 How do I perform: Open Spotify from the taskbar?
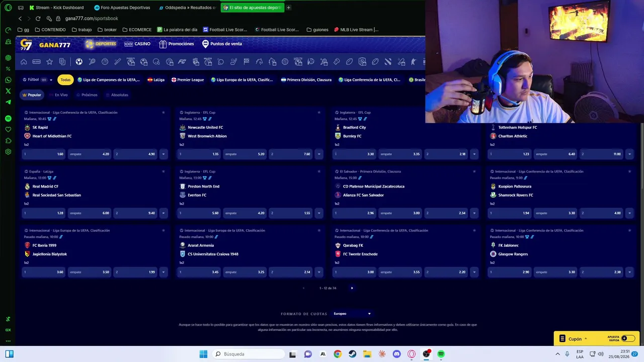click(x=441, y=354)
